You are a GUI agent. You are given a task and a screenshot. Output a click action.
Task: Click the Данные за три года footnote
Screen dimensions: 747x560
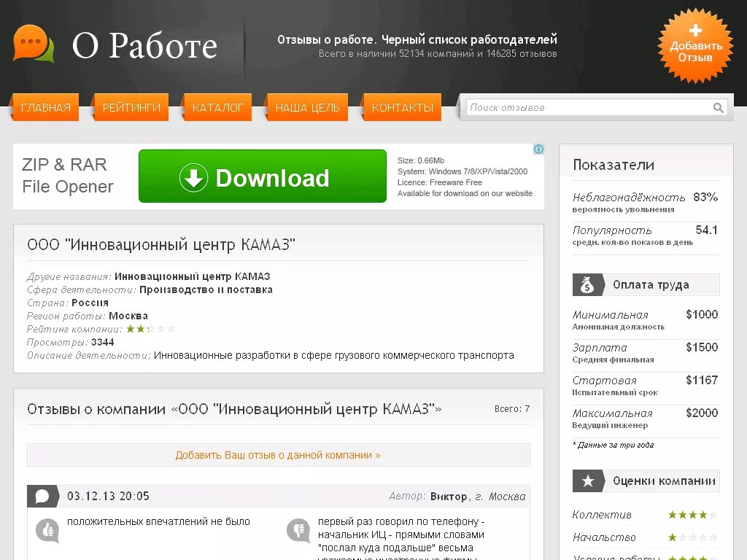(613, 445)
